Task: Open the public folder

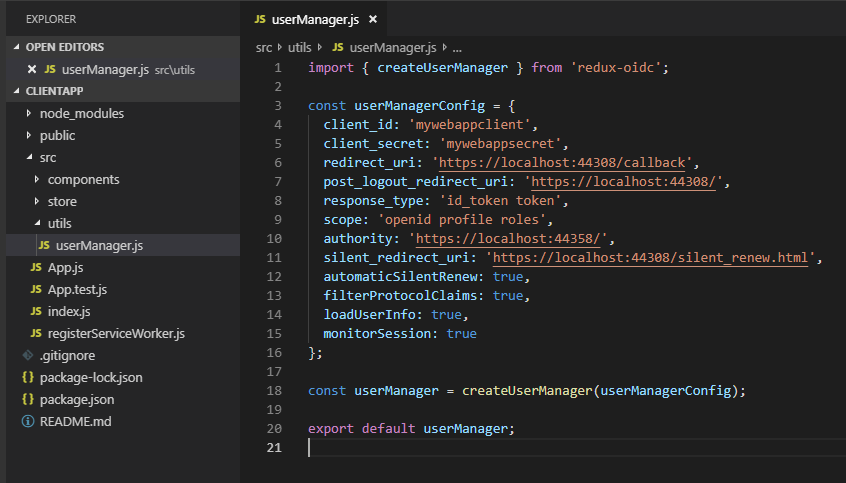Action: coord(57,135)
